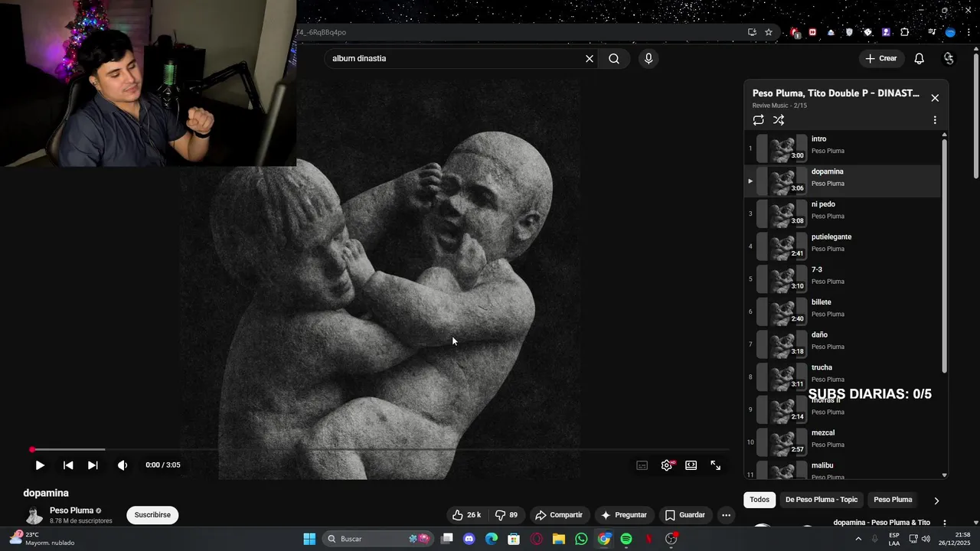
Task: Open Spotify from taskbar
Action: tap(626, 539)
